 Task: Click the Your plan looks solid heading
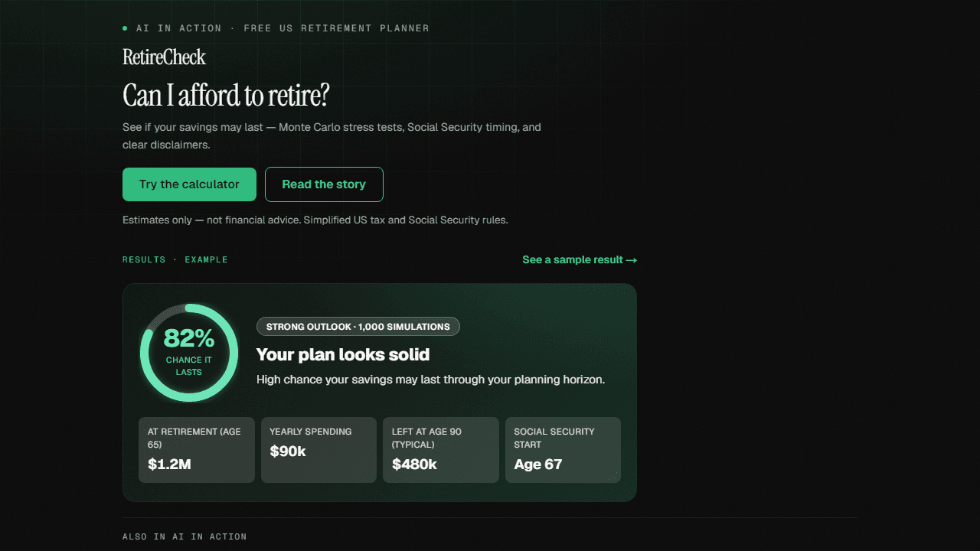(x=343, y=354)
